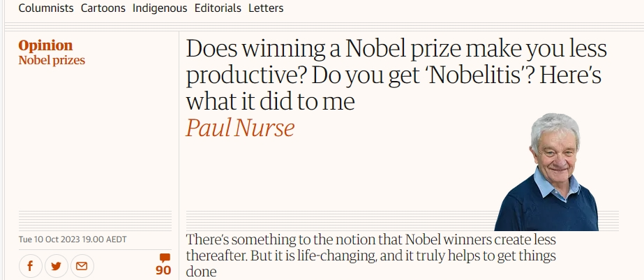Click the AEDT timezone text
This screenshot has width=644, height=280.
pyautogui.click(x=117, y=240)
